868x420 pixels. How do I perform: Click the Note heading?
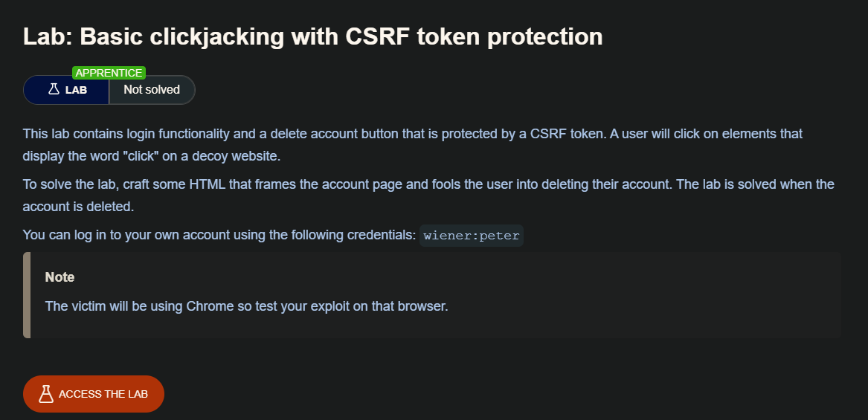click(x=60, y=277)
